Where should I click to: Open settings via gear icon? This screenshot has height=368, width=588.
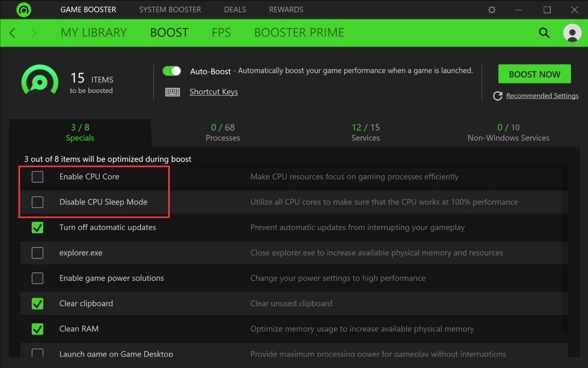coord(492,10)
